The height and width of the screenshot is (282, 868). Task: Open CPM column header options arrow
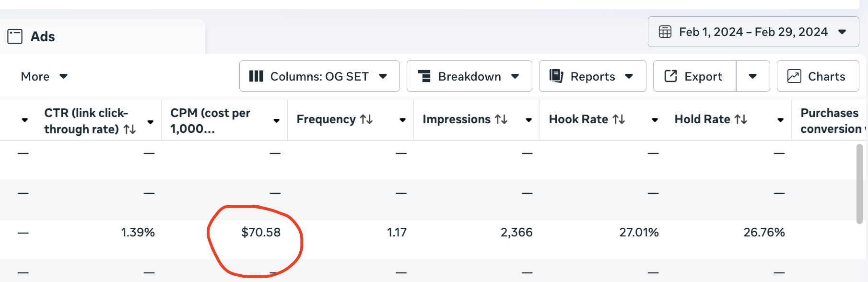pyautogui.click(x=276, y=120)
